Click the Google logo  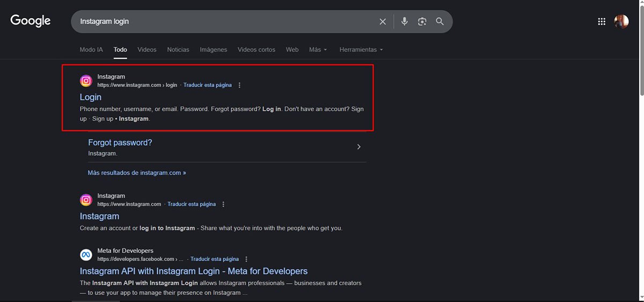(x=31, y=21)
